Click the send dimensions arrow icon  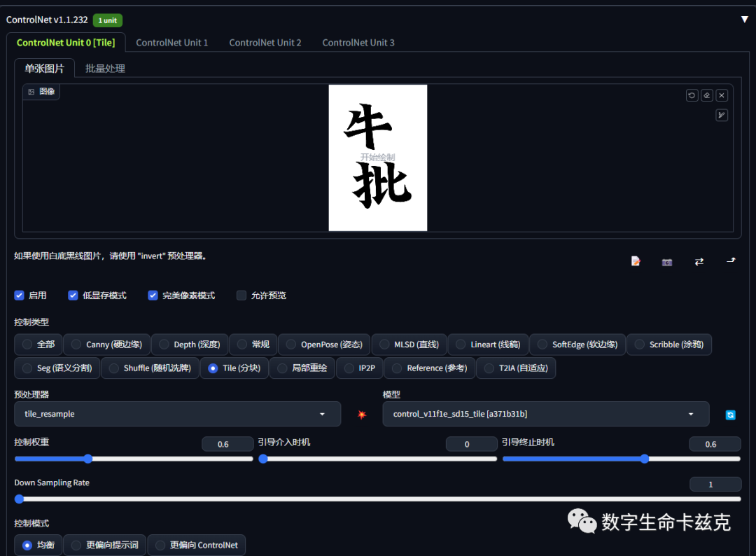tap(731, 260)
